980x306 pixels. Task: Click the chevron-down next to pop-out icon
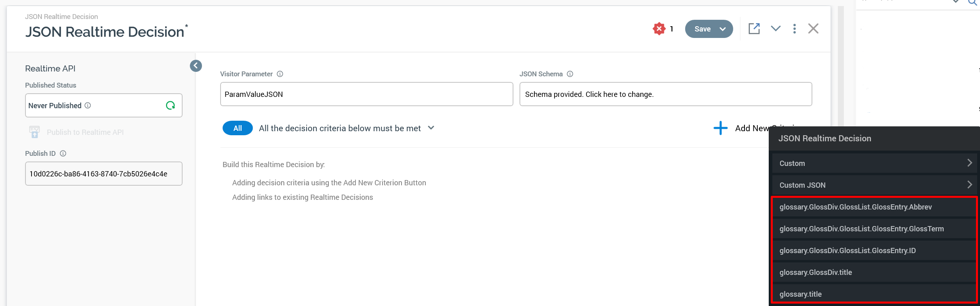coord(775,29)
